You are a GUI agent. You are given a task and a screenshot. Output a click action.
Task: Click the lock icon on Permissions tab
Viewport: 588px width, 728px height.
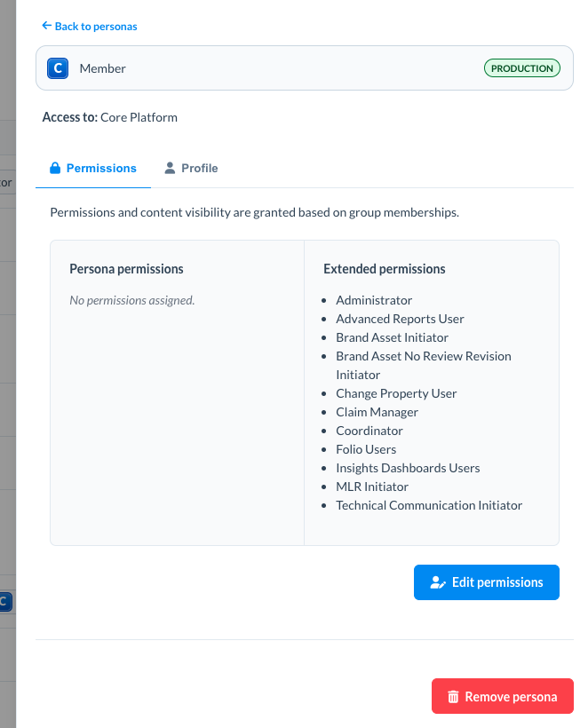[55, 168]
